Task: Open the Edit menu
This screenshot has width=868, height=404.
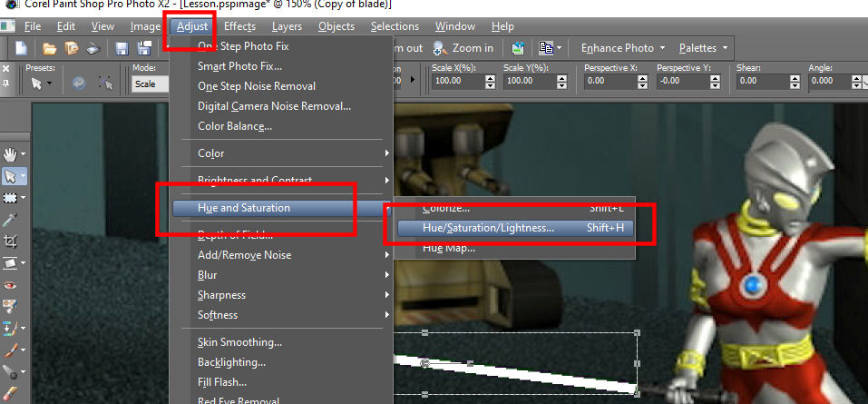Action: 66,26
